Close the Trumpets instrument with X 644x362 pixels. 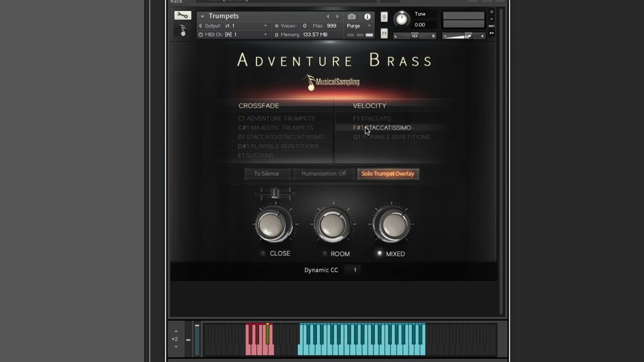(492, 12)
